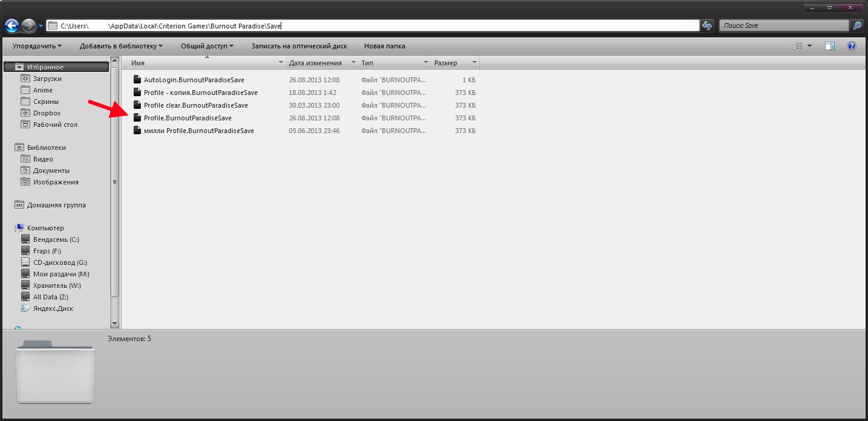Image resolution: width=868 pixels, height=421 pixels.
Task: Open the recent pages dropdown arrow
Action: pyautogui.click(x=41, y=26)
